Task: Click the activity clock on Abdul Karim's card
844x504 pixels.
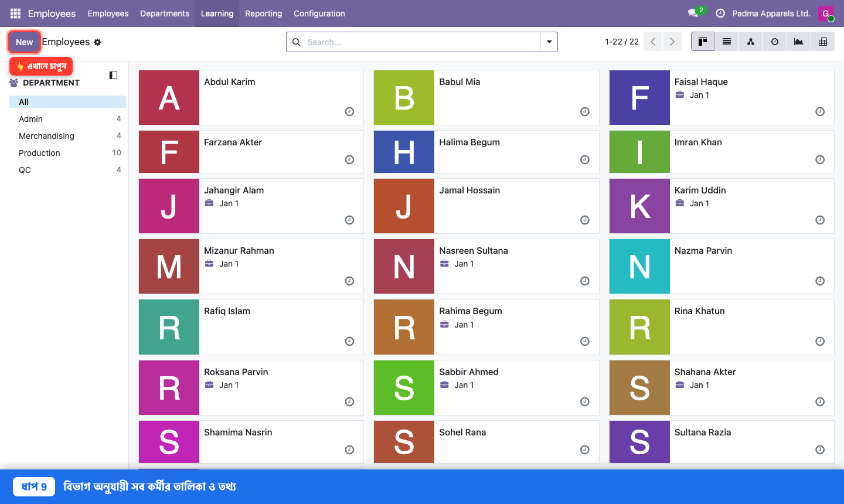Action: point(350,111)
